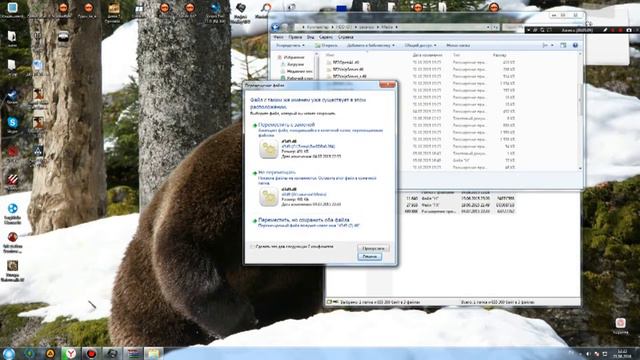Click Explorer Back navigation button
640x360 pixels.
pyautogui.click(x=276, y=27)
